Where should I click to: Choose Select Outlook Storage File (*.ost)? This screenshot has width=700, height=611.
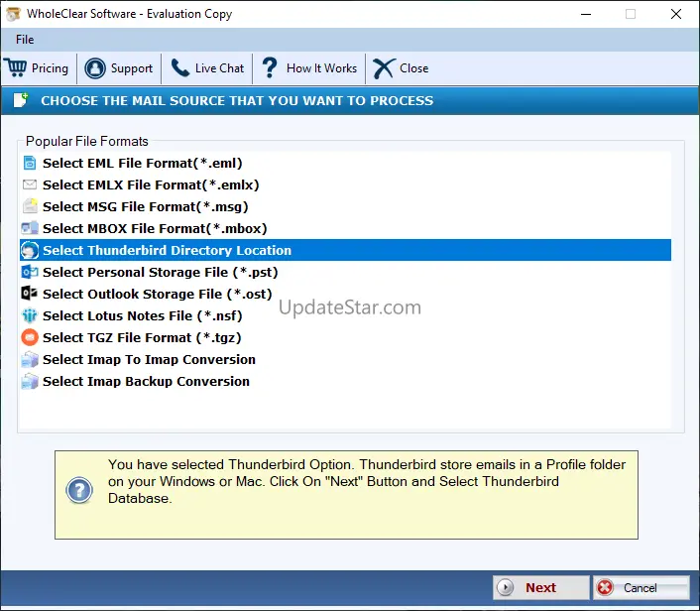tap(345, 294)
